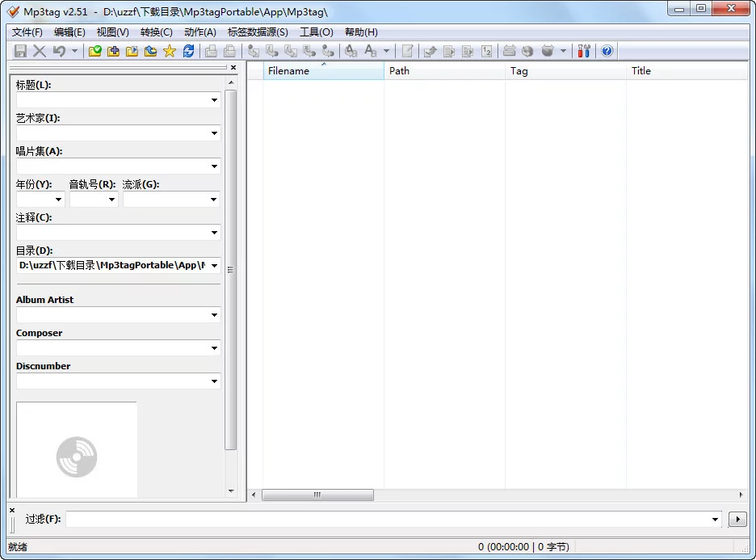Image resolution: width=756 pixels, height=560 pixels.
Task: Click the save tag floppy disk icon
Action: click(20, 51)
